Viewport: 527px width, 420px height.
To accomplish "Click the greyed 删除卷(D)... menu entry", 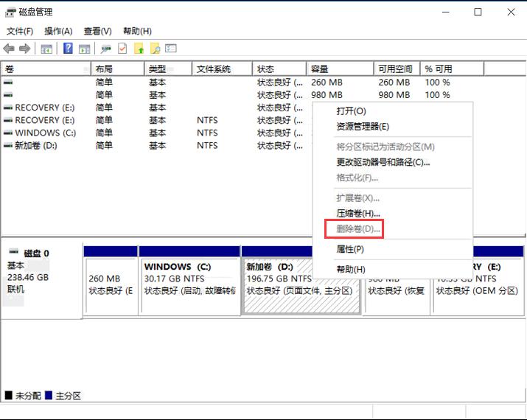I will (393, 229).
